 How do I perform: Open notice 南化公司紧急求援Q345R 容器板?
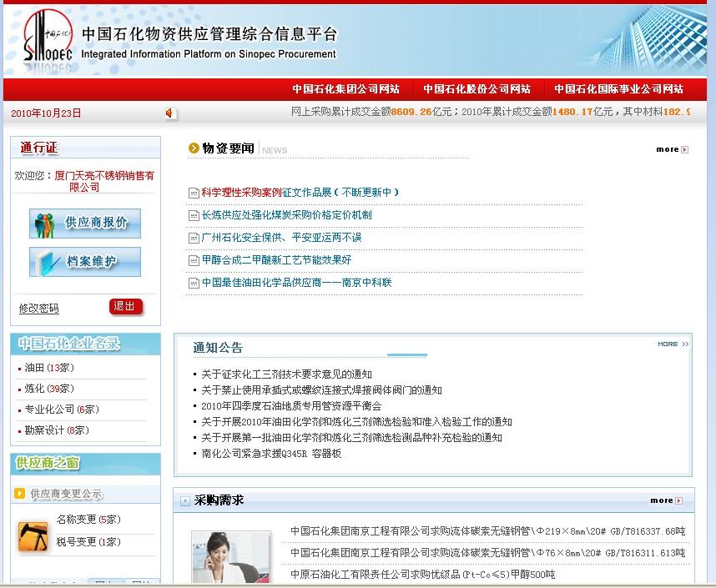coord(272,454)
